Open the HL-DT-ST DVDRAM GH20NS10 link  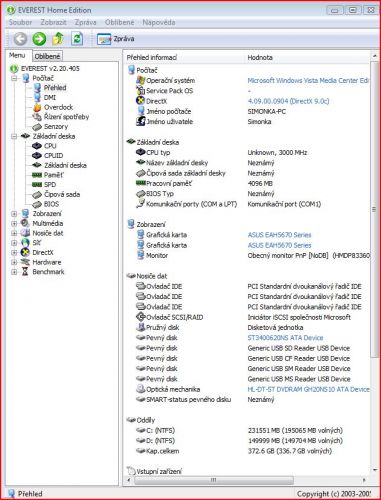308,389
